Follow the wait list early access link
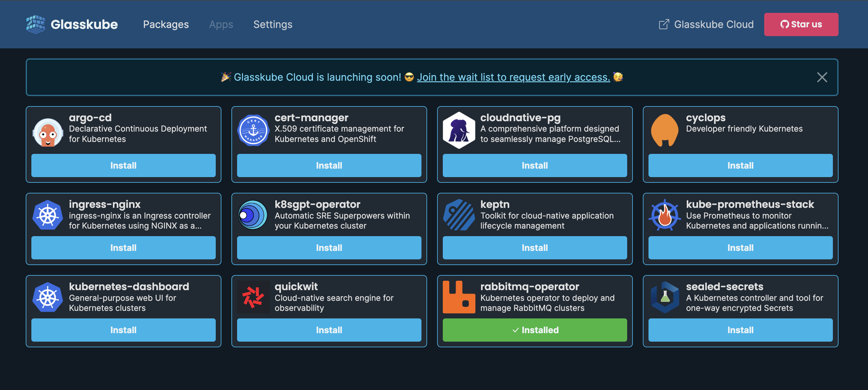Screen dimensions: 868x390 [513, 77]
